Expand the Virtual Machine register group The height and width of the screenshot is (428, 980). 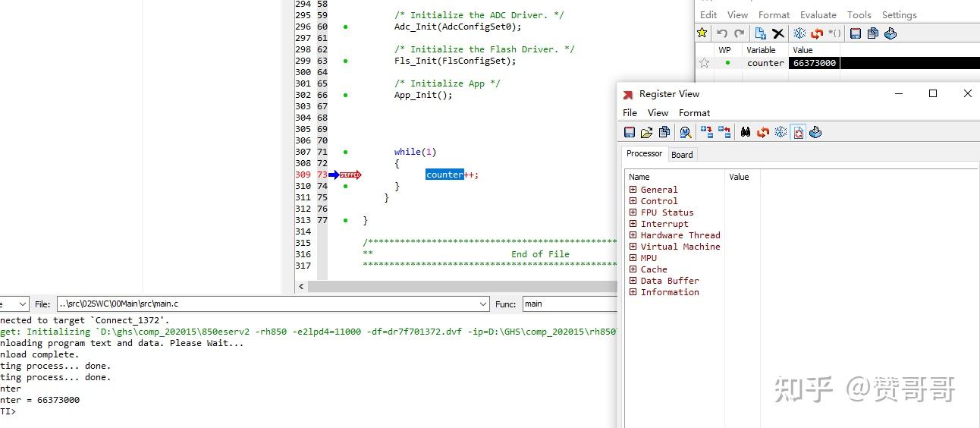pyautogui.click(x=633, y=247)
